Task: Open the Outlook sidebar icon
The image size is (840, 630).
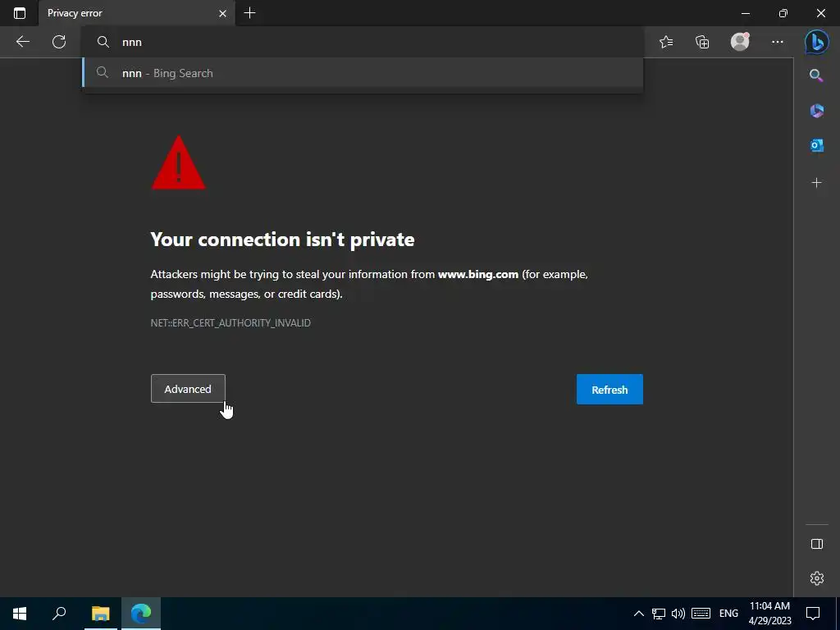Action: pos(816,145)
